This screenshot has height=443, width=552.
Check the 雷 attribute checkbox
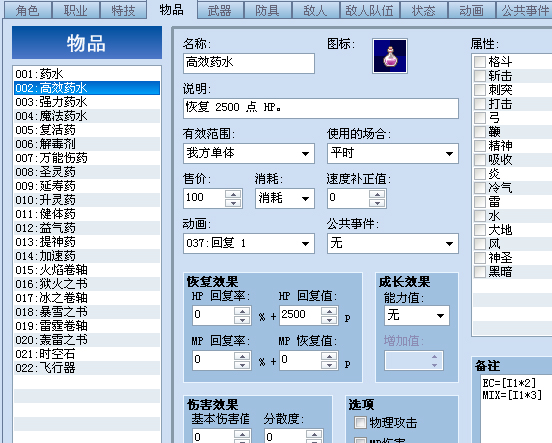(479, 202)
